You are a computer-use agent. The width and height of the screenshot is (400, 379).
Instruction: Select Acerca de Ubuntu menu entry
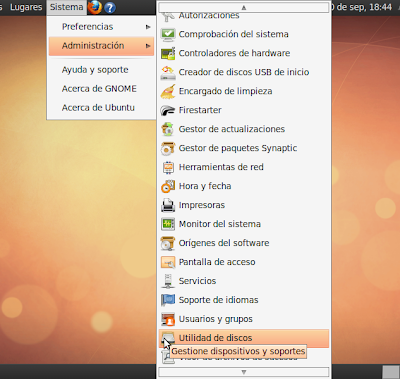101,108
